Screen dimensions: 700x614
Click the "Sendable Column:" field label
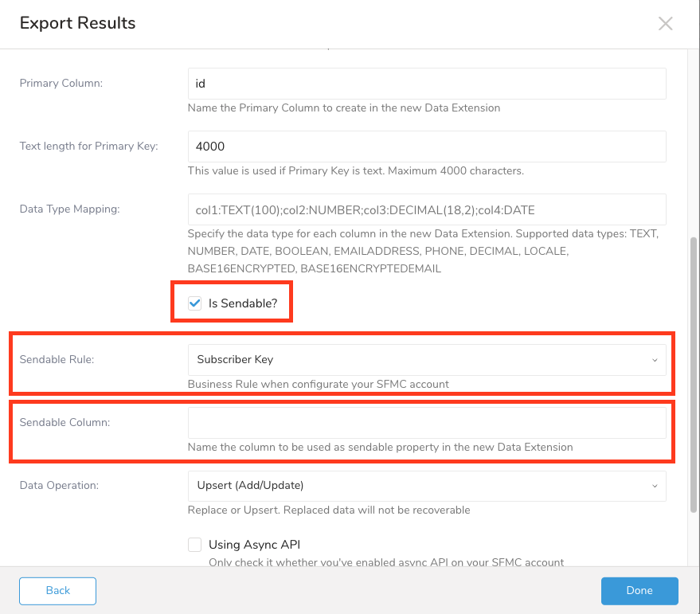(x=65, y=422)
